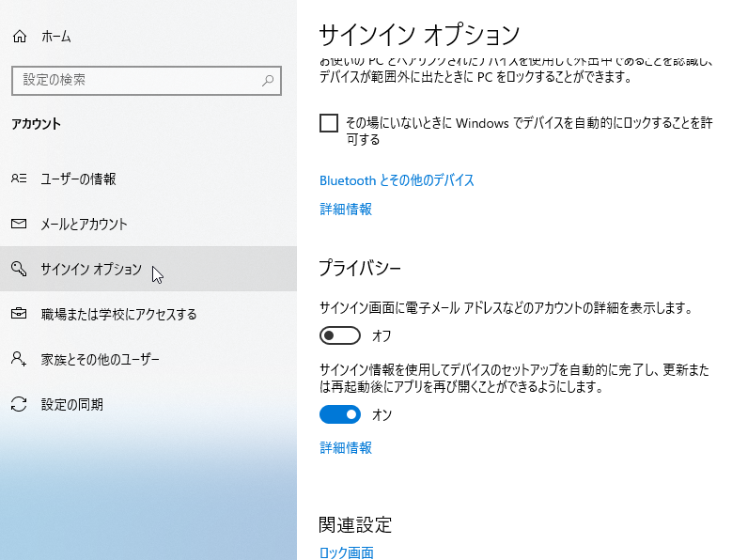The image size is (748, 560).
Task: Click the user info card icon
Action: (19, 179)
